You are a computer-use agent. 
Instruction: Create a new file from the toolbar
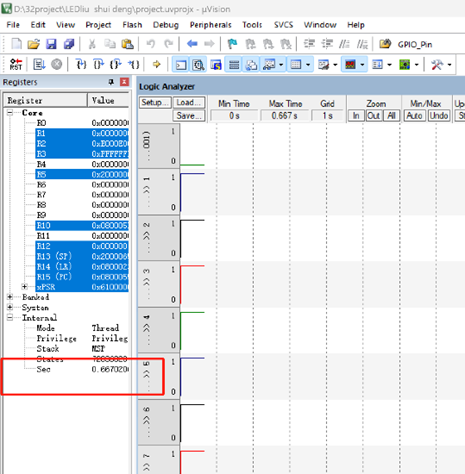[x=16, y=44]
